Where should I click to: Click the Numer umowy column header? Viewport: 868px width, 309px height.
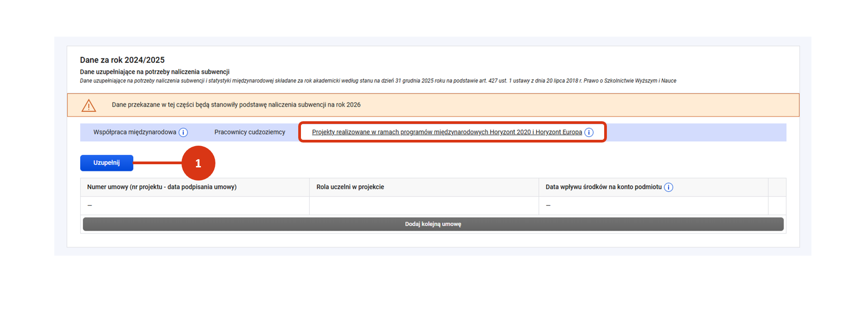[x=162, y=187]
